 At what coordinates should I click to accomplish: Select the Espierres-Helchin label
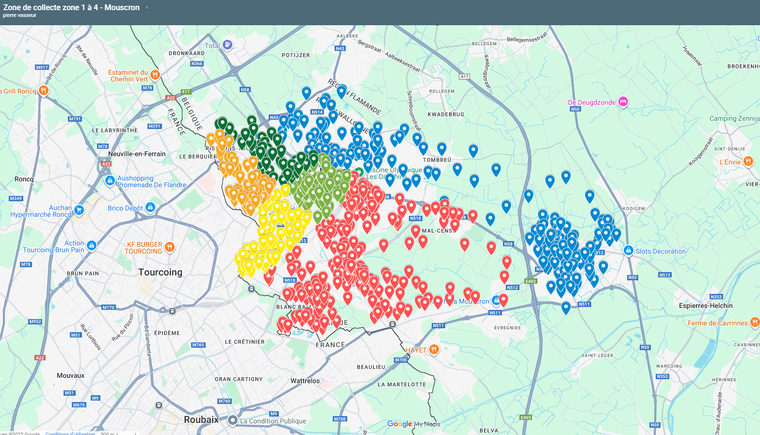pyautogui.click(x=706, y=306)
